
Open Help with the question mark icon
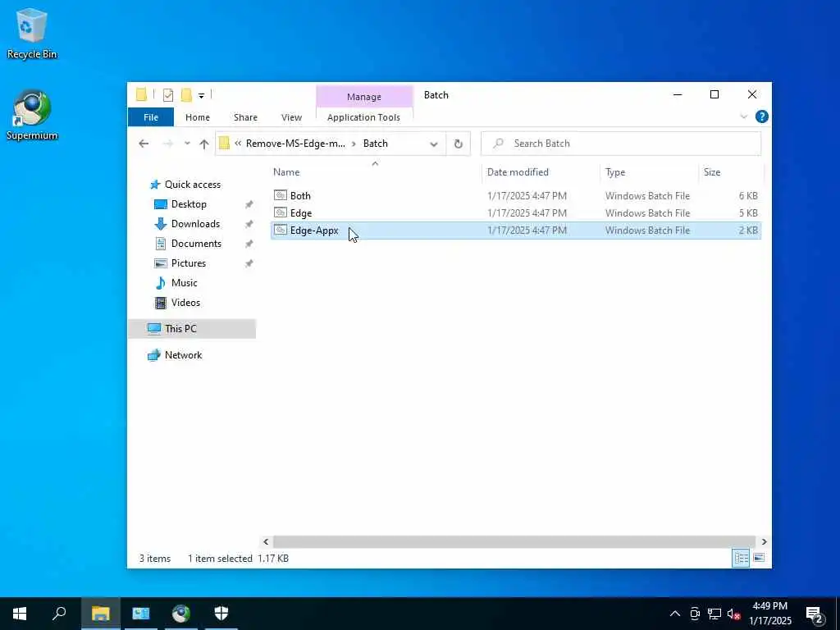[x=761, y=116]
